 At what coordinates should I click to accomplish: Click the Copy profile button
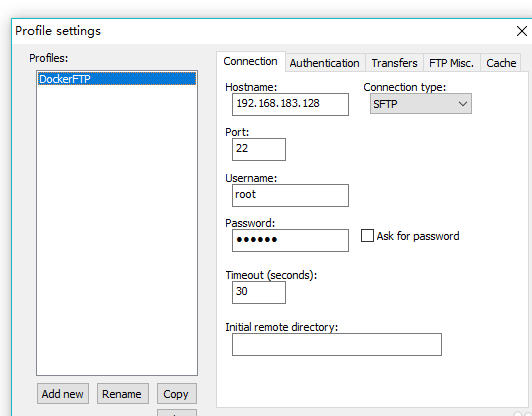(177, 394)
